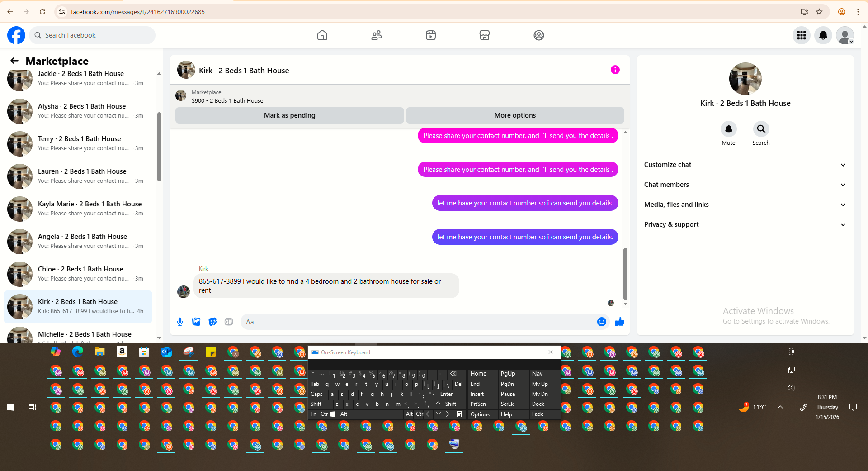This screenshot has height=471, width=868.
Task: Expand Media, files and links section
Action: [x=745, y=205]
